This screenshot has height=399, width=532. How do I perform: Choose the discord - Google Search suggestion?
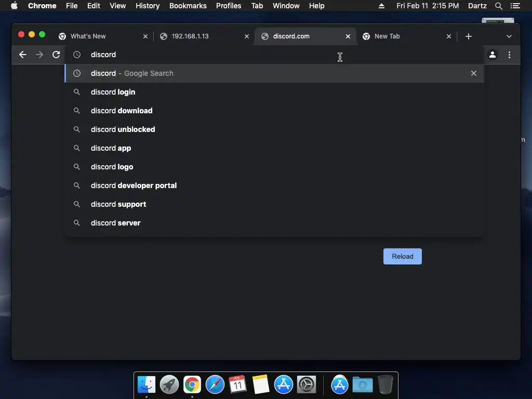[274, 73]
